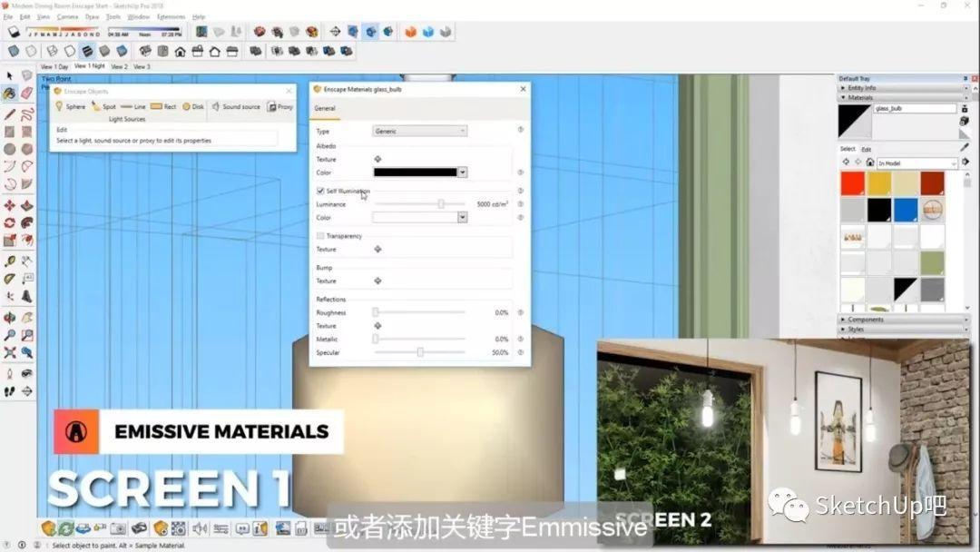Insert an Enscape Sound source
The image size is (980, 552).
click(236, 107)
